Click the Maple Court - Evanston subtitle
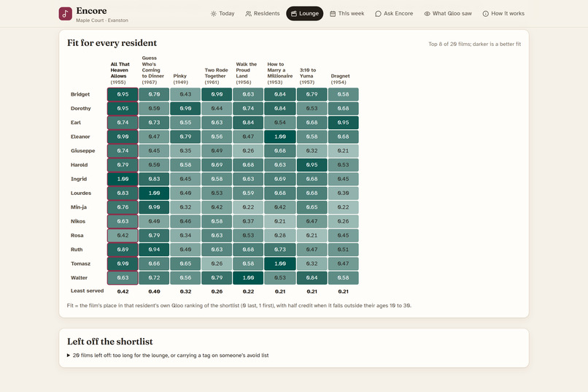This screenshot has width=588, height=392. 102,20
